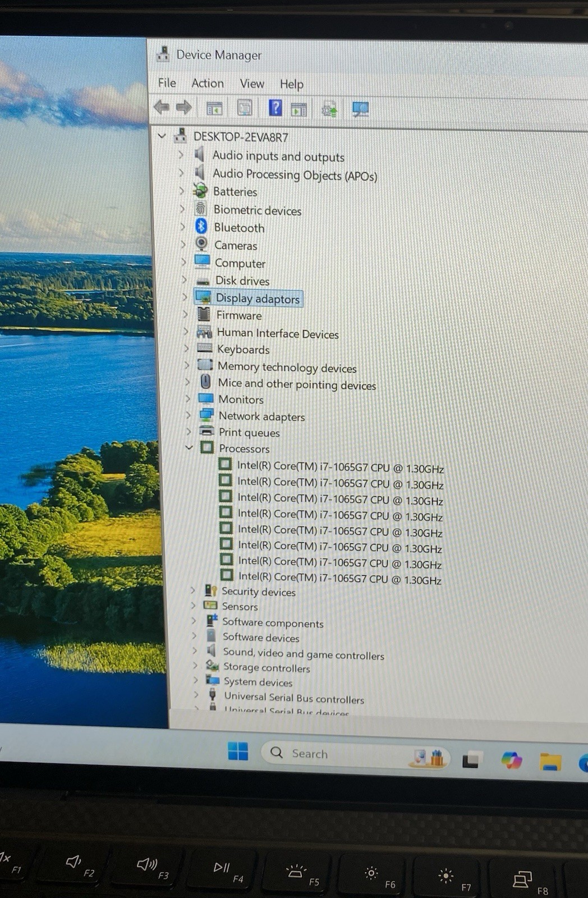588x898 pixels.
Task: Collapse the Processors category chevron
Action: tap(189, 447)
